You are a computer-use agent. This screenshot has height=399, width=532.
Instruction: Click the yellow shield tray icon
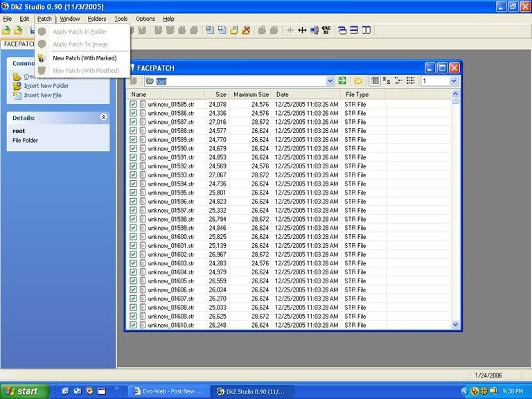pos(475,391)
